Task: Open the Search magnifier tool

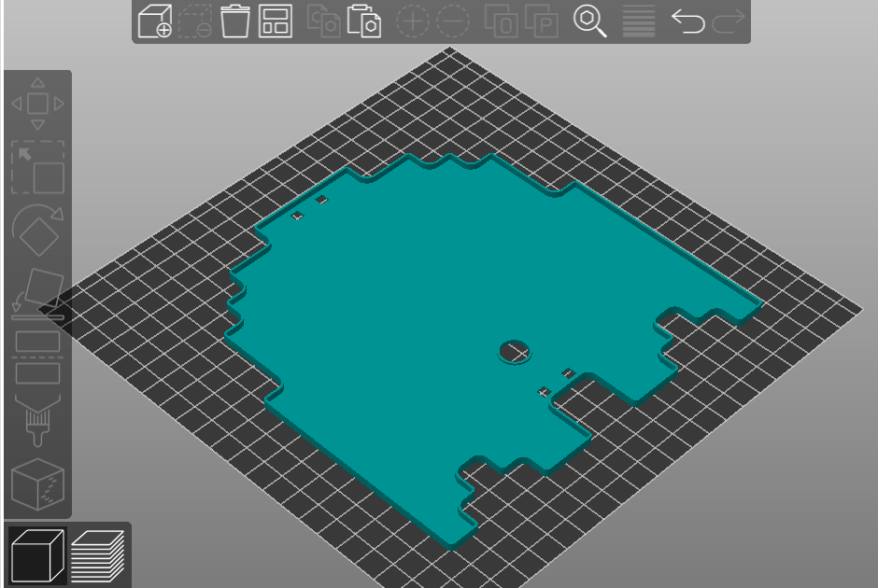Action: click(x=590, y=21)
